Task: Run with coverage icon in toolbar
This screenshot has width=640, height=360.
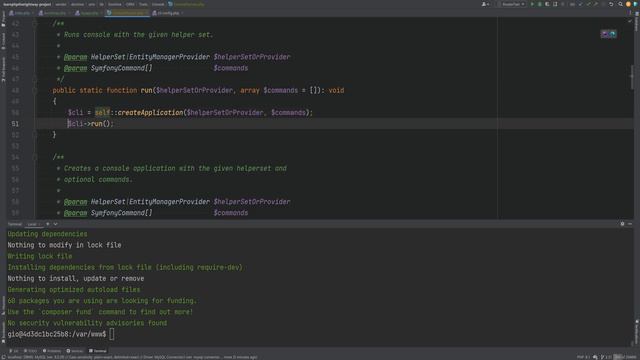Action: (547, 4)
